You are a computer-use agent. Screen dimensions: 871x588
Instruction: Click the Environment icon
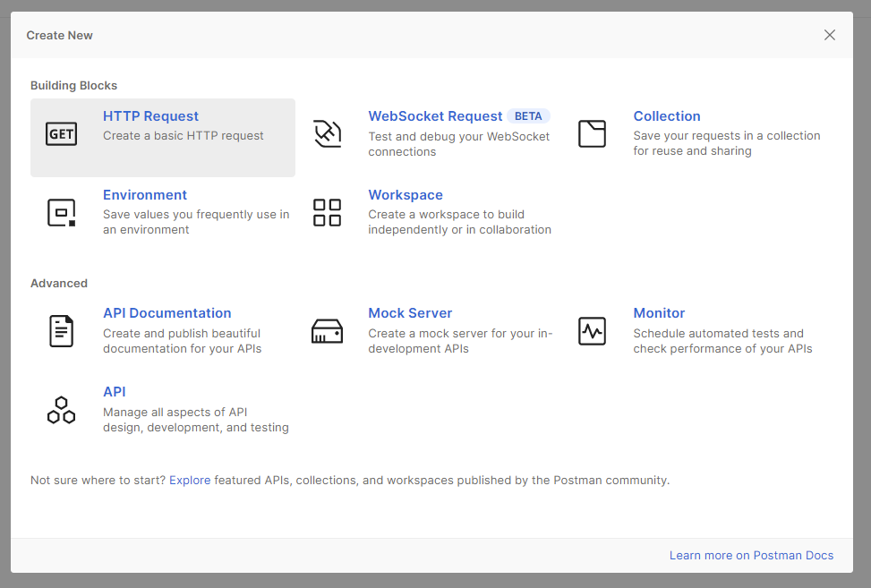click(x=61, y=213)
